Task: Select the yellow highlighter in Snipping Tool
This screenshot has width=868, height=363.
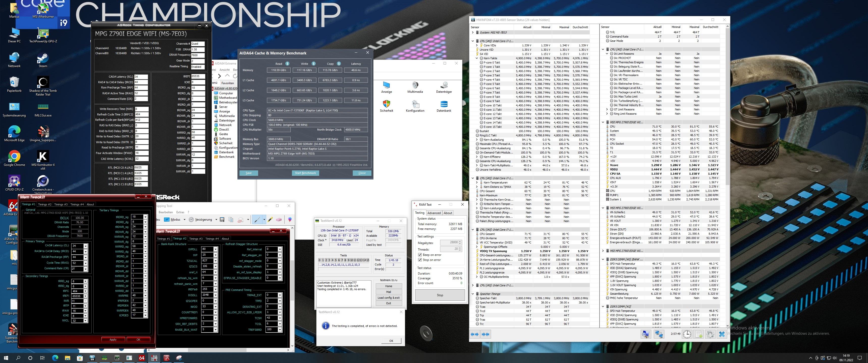Action: [x=270, y=220]
